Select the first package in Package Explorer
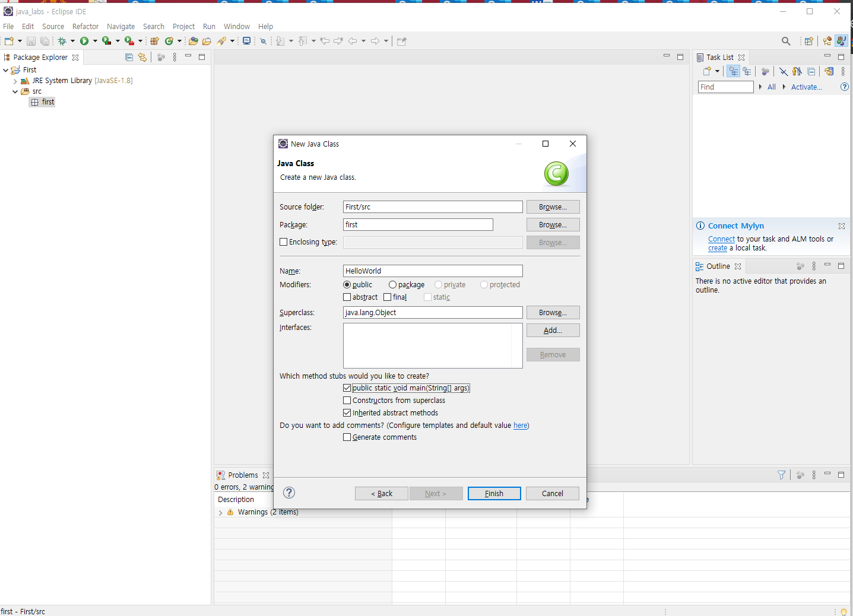This screenshot has height=616, width=853. pyautogui.click(x=43, y=102)
